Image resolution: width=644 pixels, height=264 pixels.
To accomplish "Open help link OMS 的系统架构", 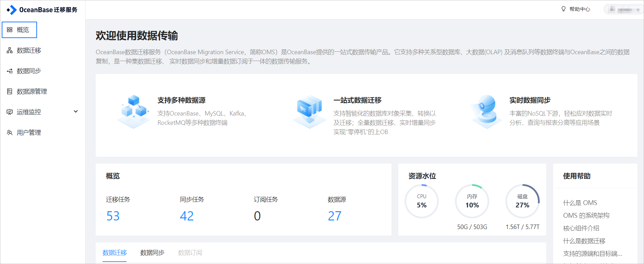I will click(x=586, y=216).
